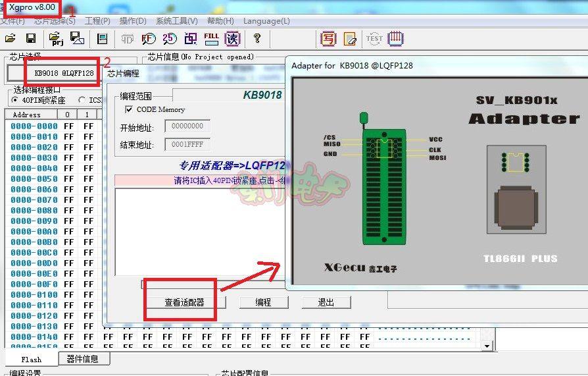Open the Language(L) menu
The width and height of the screenshot is (588, 376).
point(266,21)
